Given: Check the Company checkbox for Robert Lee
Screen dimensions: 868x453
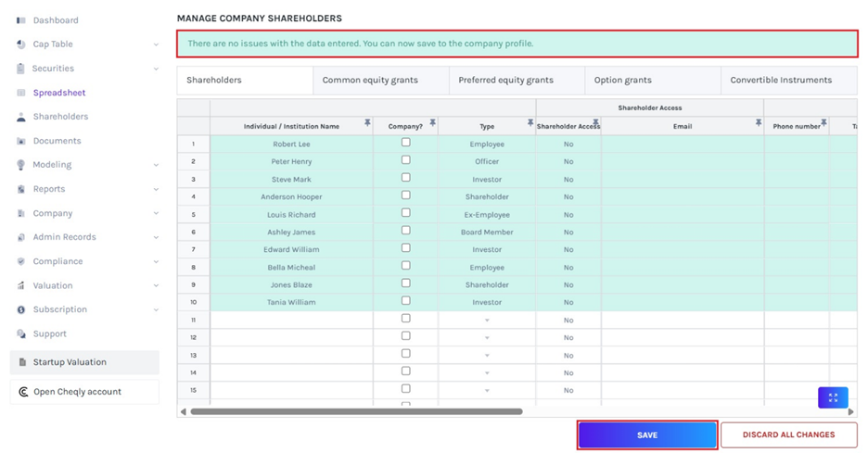Looking at the screenshot, I should coord(405,143).
